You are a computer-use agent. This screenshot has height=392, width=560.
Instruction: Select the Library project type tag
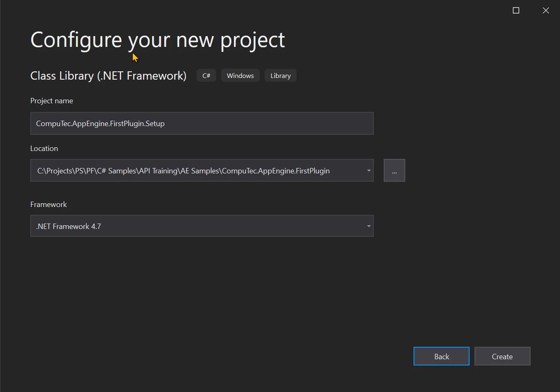[280, 75]
